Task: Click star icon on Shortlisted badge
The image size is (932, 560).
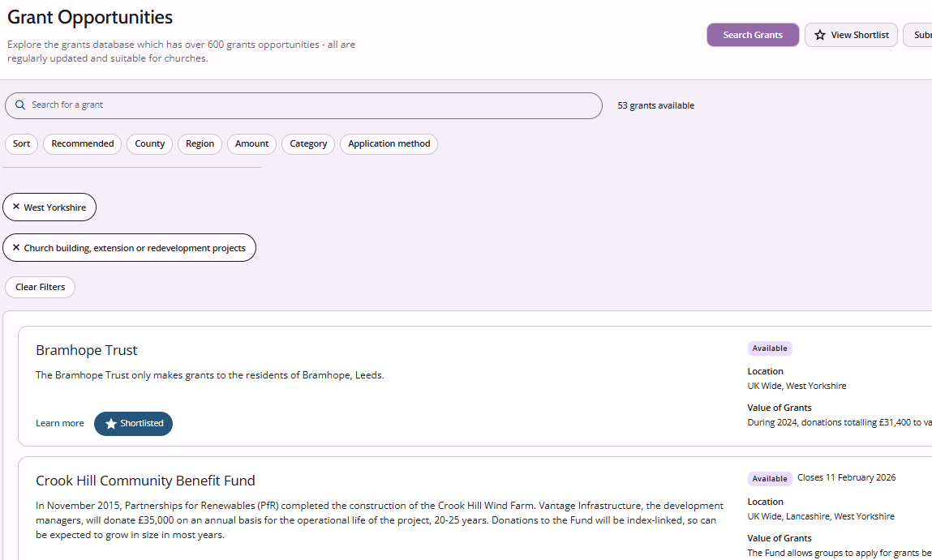Action: (x=111, y=424)
